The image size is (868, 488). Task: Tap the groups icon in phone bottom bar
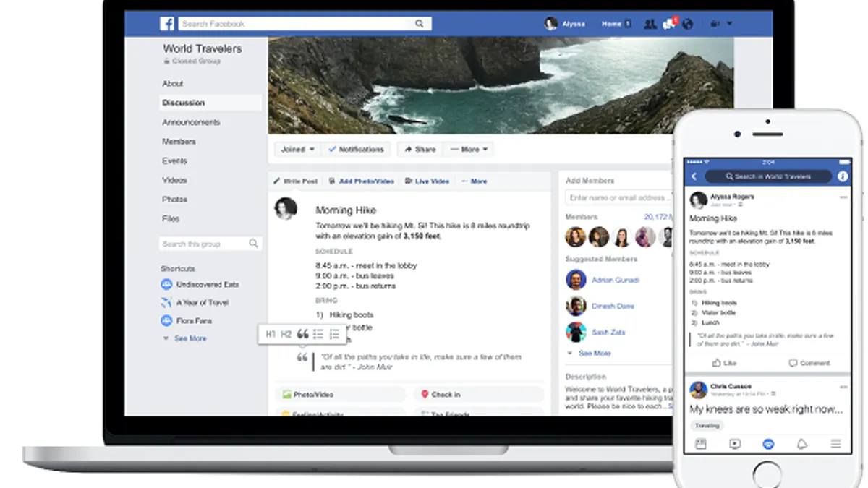coord(768,444)
